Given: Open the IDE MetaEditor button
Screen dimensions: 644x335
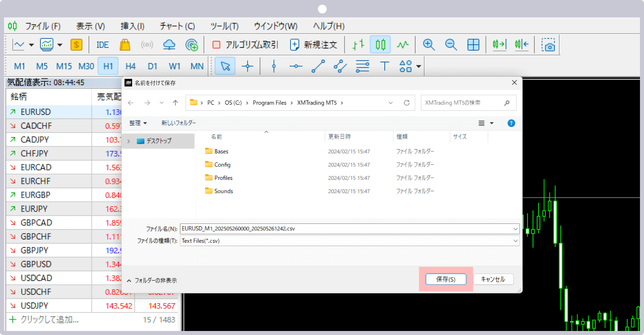Looking at the screenshot, I should click(x=103, y=45).
